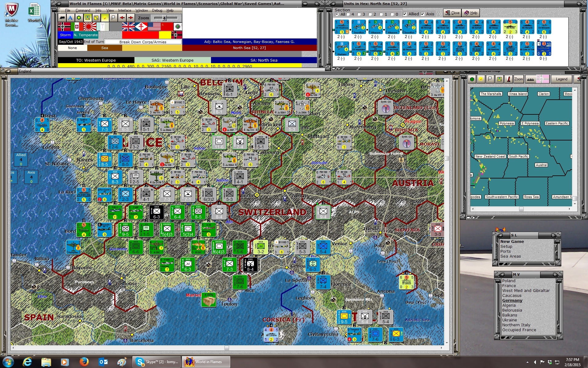
Task: Uncheck the Axis checkbox
Action: pyautogui.click(x=423, y=14)
